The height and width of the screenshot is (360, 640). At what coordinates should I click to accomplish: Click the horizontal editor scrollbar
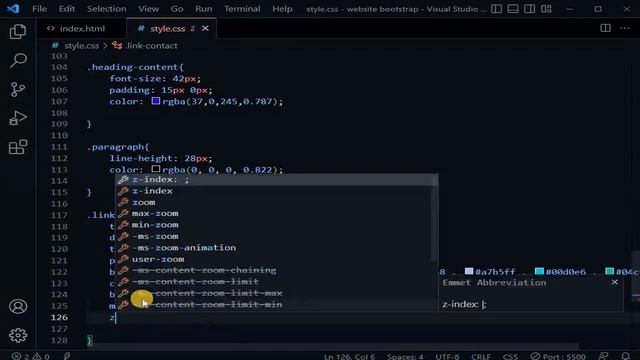click(x=333, y=347)
